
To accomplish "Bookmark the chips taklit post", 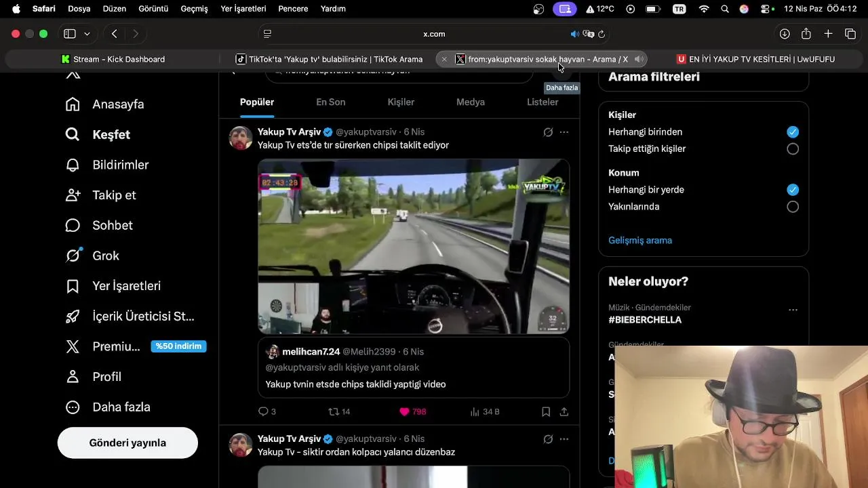I will pyautogui.click(x=546, y=411).
